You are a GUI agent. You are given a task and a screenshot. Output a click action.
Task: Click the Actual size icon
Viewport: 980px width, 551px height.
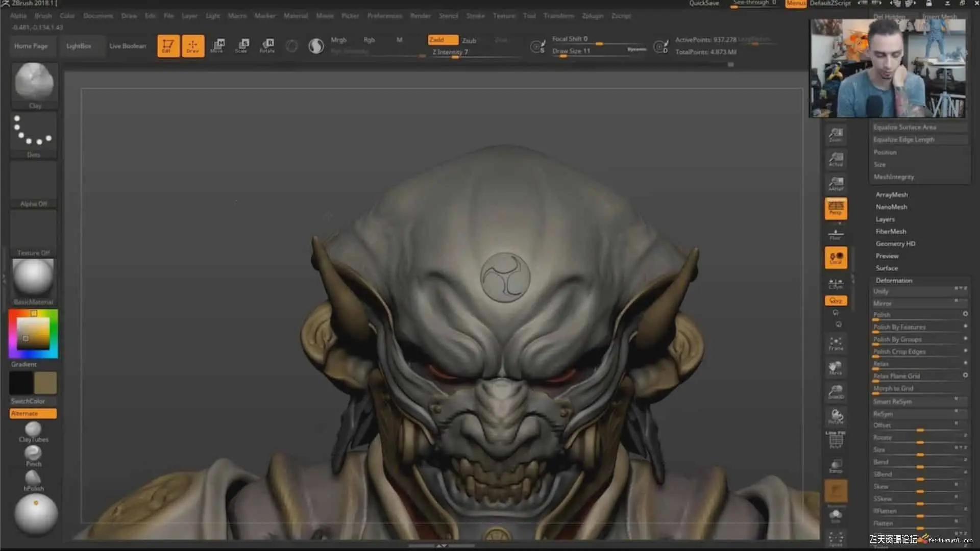point(836,160)
